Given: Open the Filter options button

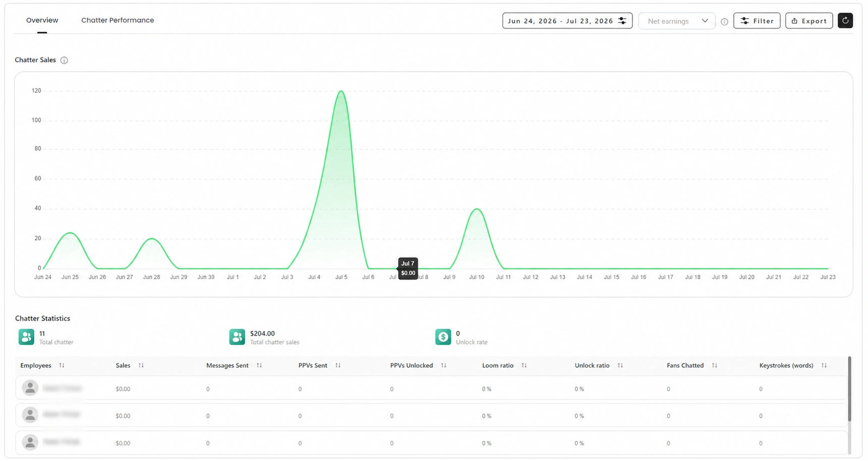Looking at the screenshot, I should tap(757, 21).
